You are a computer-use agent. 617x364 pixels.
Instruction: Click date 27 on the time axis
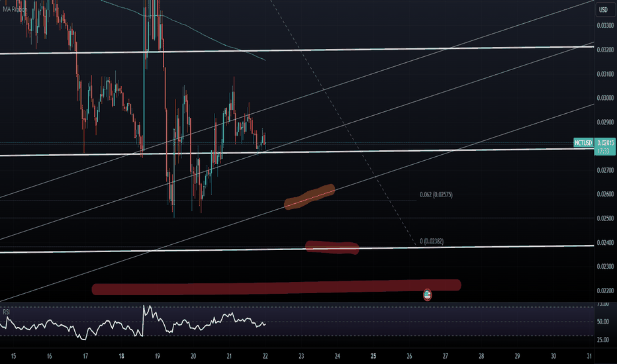point(446,356)
